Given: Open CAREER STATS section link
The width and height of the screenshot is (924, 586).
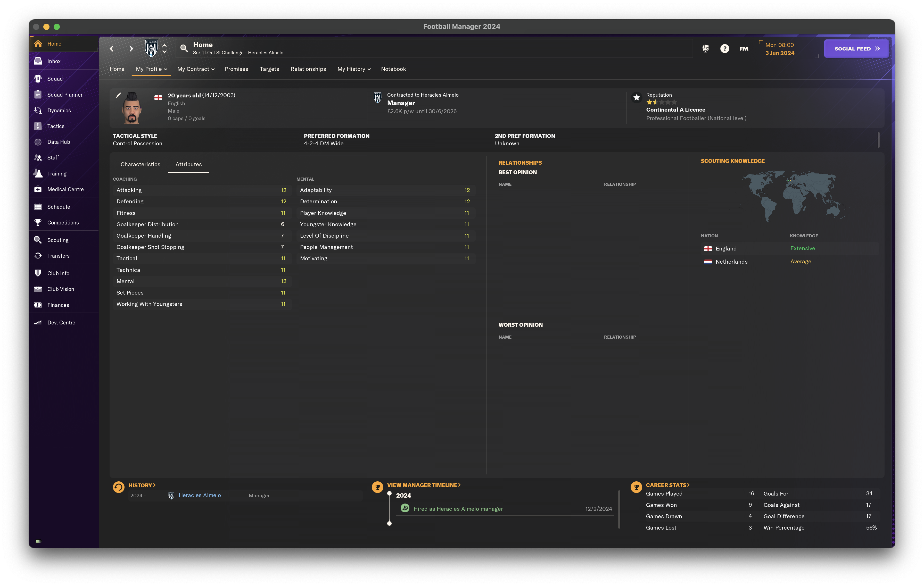Looking at the screenshot, I should point(668,485).
